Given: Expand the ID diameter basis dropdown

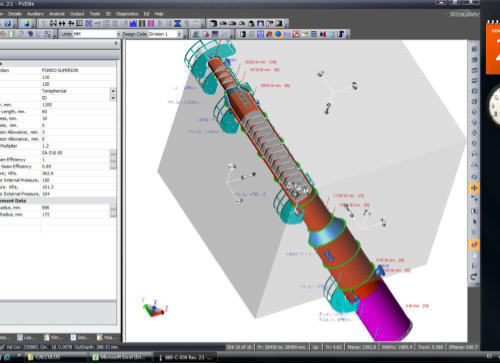Looking at the screenshot, I should click(113, 98).
